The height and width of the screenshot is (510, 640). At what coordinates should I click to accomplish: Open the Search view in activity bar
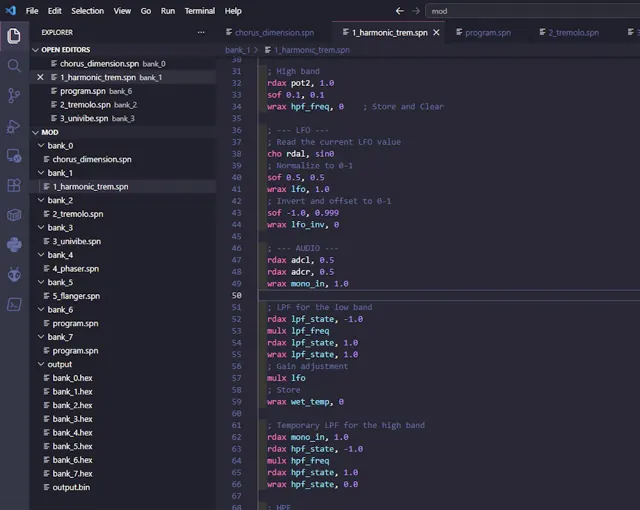14,65
